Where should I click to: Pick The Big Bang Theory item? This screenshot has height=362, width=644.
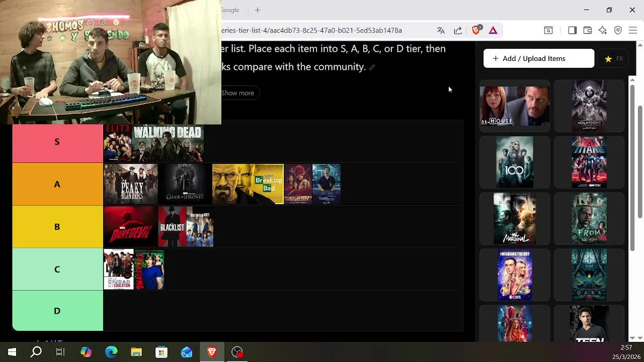tap(515, 275)
